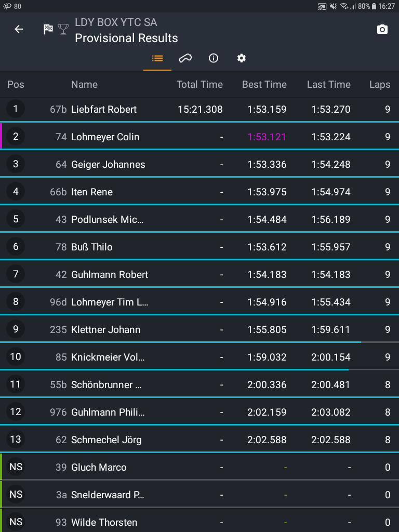Tap the Laps column header
The height and width of the screenshot is (532, 399).
coord(379,85)
